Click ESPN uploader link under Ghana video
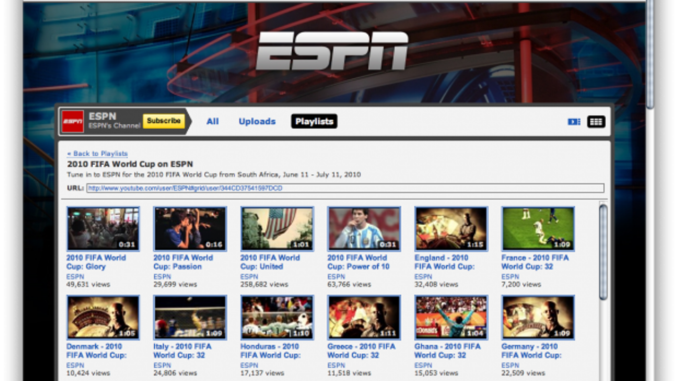This screenshot has height=381, width=678. 423,365
